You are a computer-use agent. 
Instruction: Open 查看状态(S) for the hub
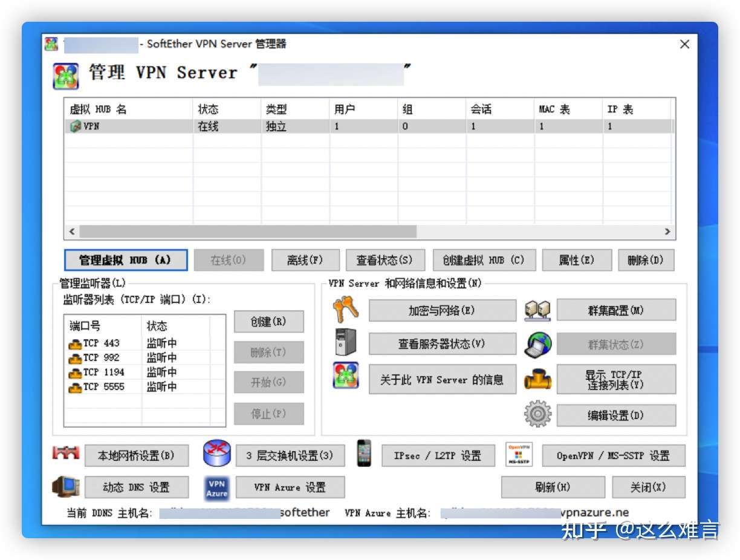(385, 261)
